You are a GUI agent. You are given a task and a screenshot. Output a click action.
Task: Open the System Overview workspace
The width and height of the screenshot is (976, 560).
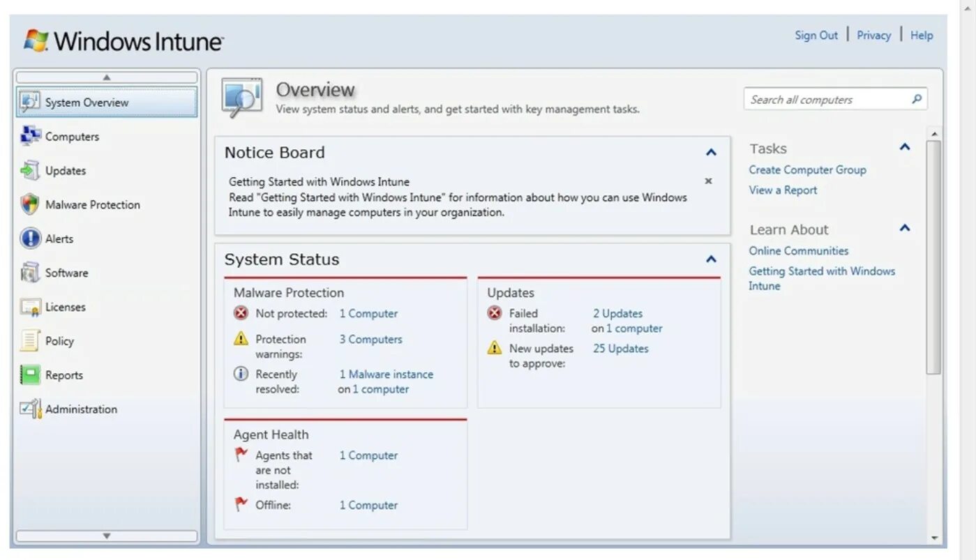click(x=107, y=103)
